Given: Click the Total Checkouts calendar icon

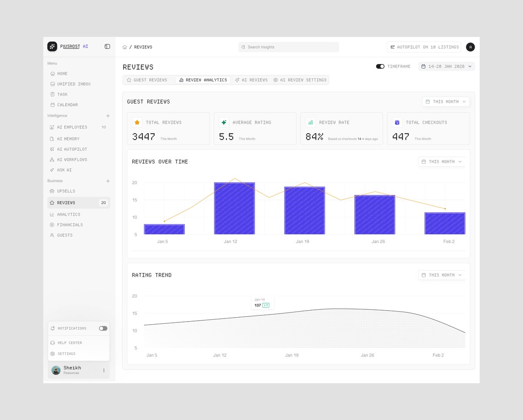Looking at the screenshot, I should pyautogui.click(x=397, y=122).
